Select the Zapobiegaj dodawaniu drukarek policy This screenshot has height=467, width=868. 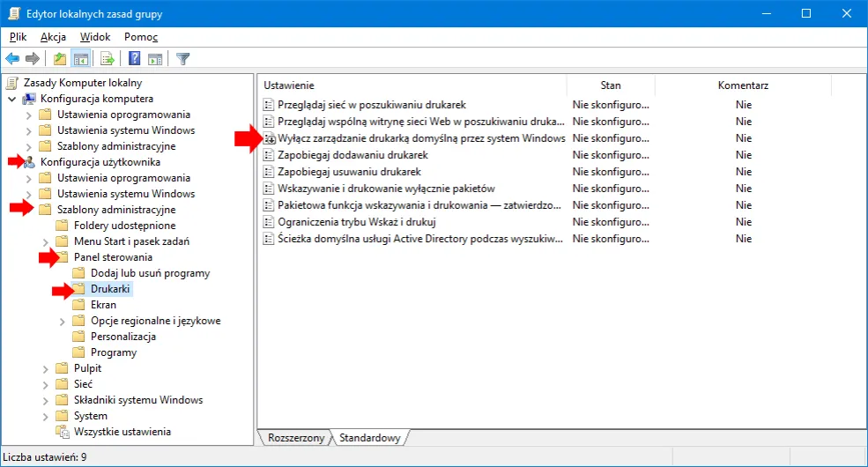pyautogui.click(x=352, y=155)
